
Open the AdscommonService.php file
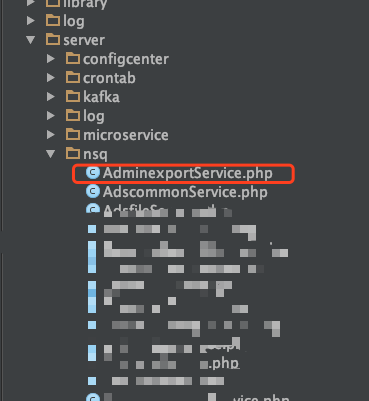point(185,192)
